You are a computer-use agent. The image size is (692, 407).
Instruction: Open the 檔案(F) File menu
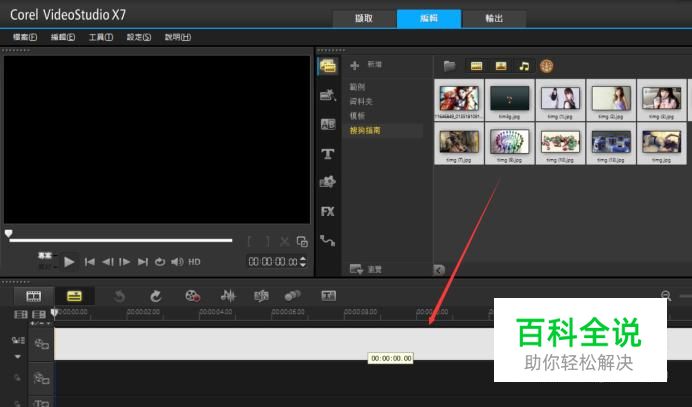click(x=25, y=37)
